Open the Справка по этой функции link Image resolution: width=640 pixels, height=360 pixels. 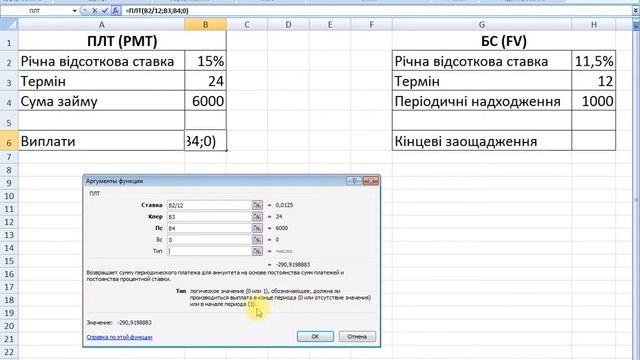coord(120,337)
